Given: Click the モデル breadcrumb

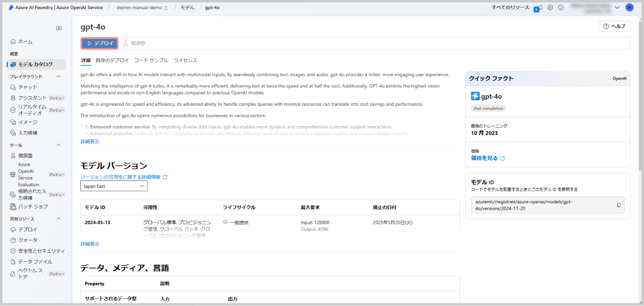Looking at the screenshot, I should click(187, 7).
